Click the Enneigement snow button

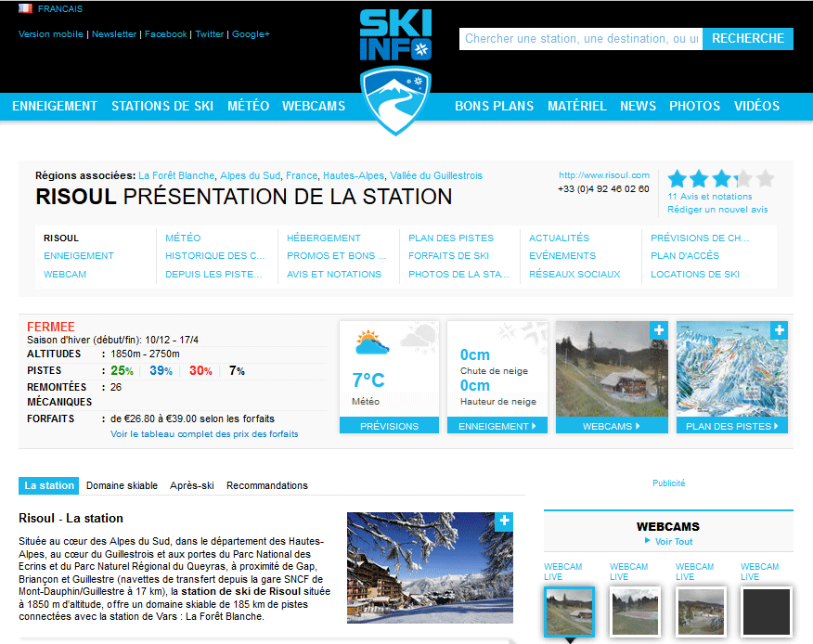coord(497,426)
